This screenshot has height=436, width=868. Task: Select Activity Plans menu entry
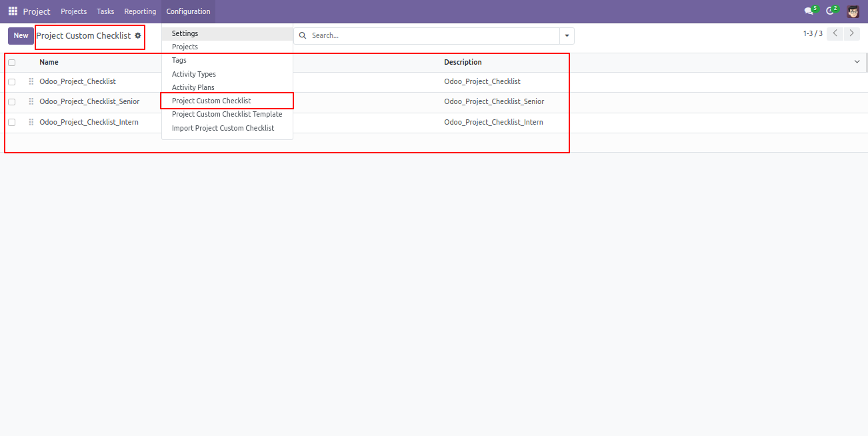click(227, 87)
